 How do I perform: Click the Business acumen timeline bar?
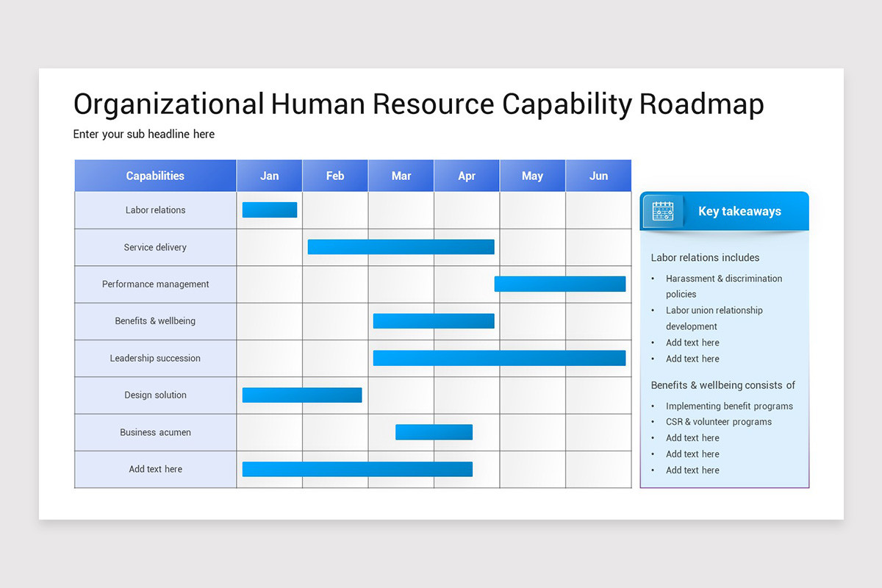pos(434,432)
